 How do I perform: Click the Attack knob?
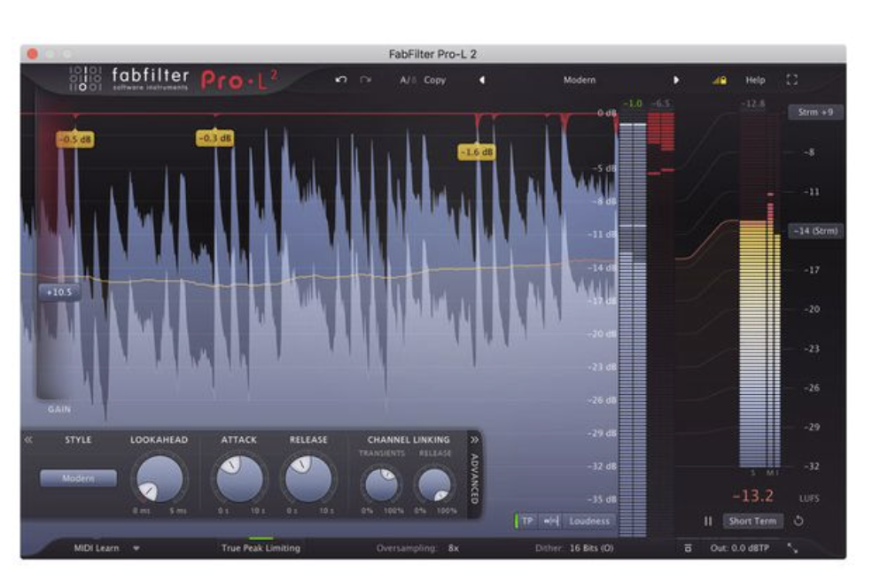(x=239, y=478)
